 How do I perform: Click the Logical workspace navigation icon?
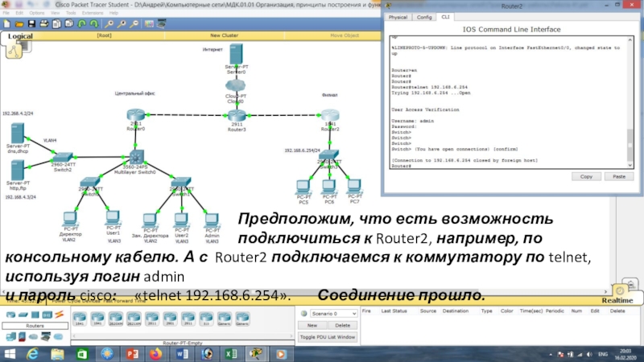pyautogui.click(x=14, y=51)
